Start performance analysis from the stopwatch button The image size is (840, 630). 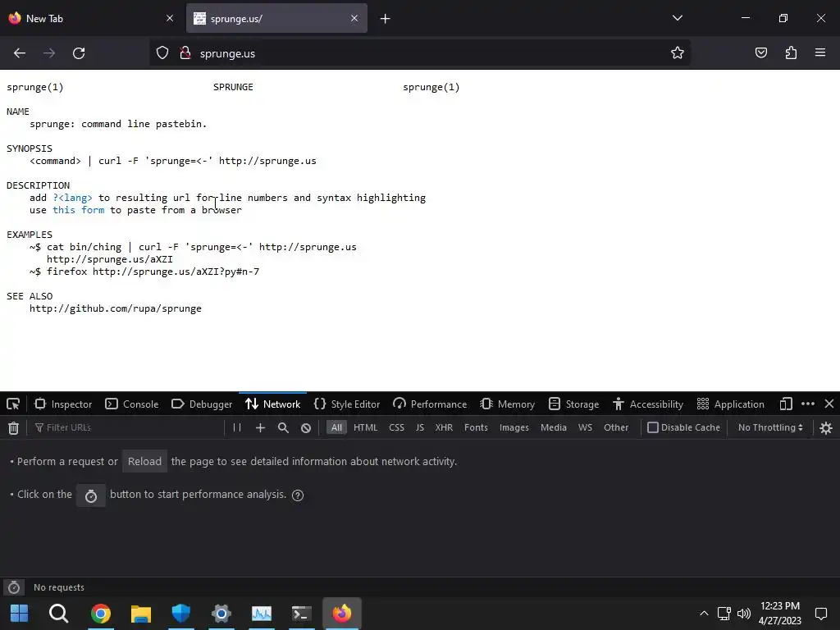click(x=91, y=495)
